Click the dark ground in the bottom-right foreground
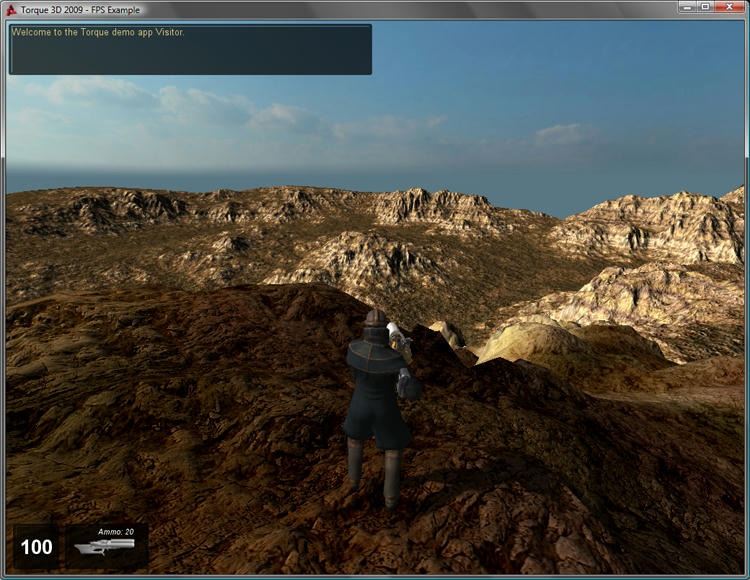This screenshot has width=750, height=580. coord(640,500)
